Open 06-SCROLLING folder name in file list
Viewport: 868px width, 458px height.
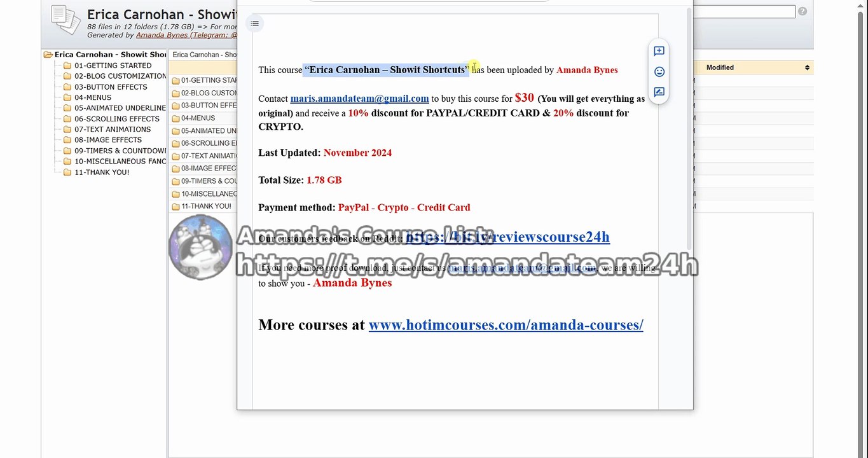coord(209,144)
